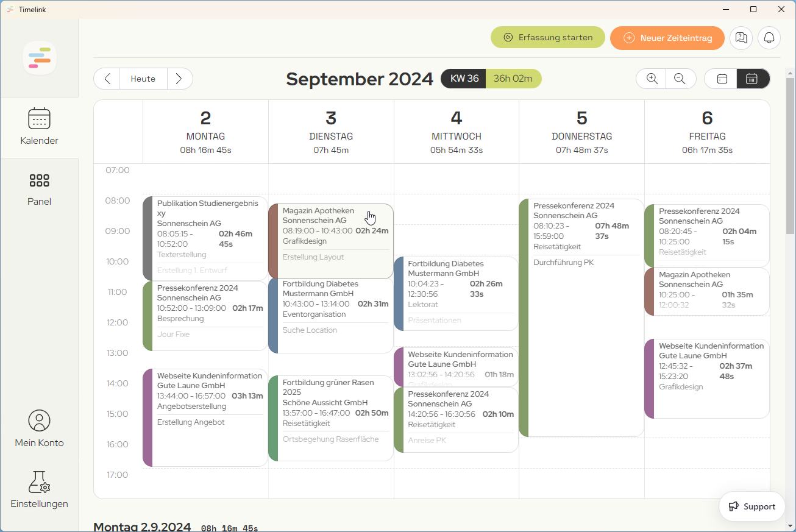Go to next week arrow
This screenshot has width=796, height=532.
179,79
